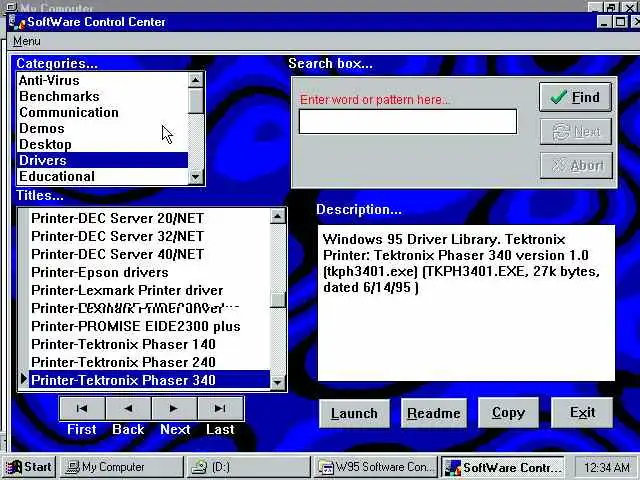Click Titles list scroll up arrow
Image resolution: width=640 pixels, height=480 pixels.
[x=278, y=216]
